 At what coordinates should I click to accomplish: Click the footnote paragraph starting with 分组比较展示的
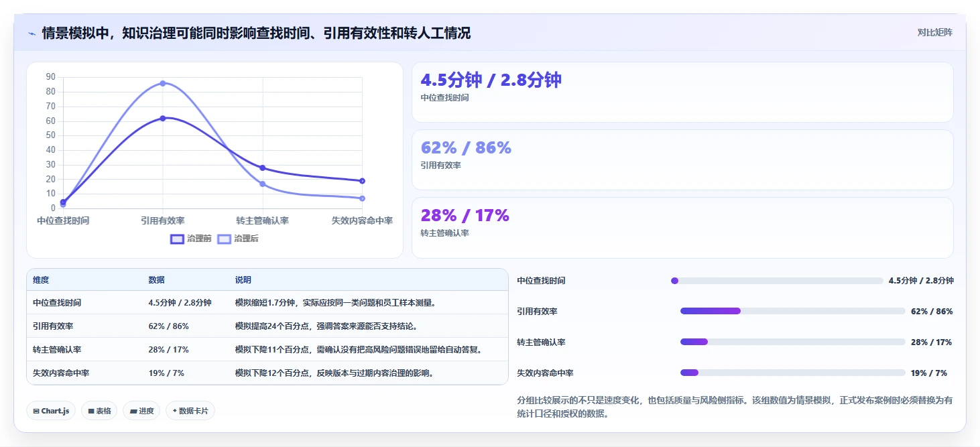click(x=735, y=407)
